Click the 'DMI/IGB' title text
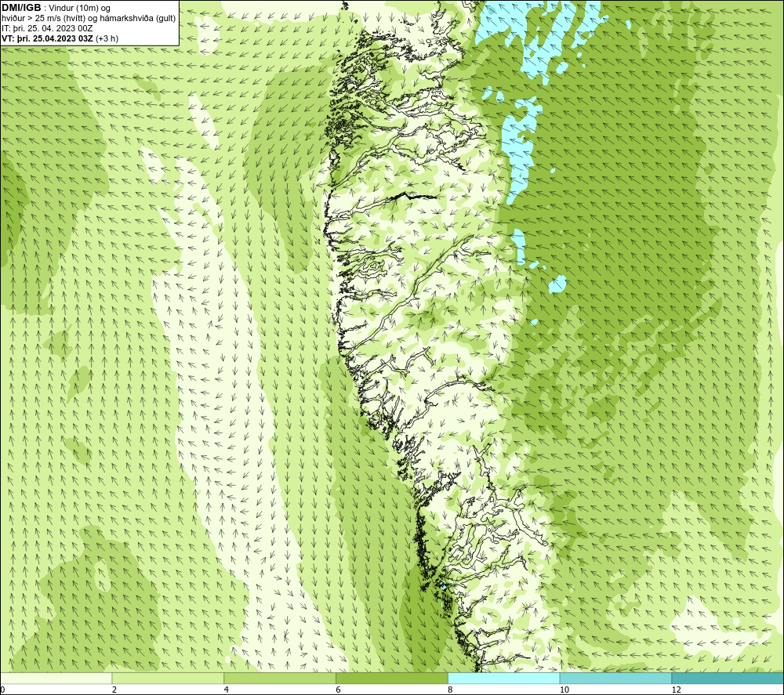 [x=21, y=8]
